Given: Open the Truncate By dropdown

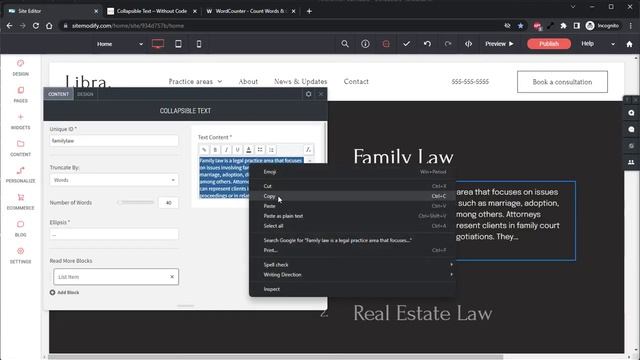Looking at the screenshot, I should [x=114, y=180].
